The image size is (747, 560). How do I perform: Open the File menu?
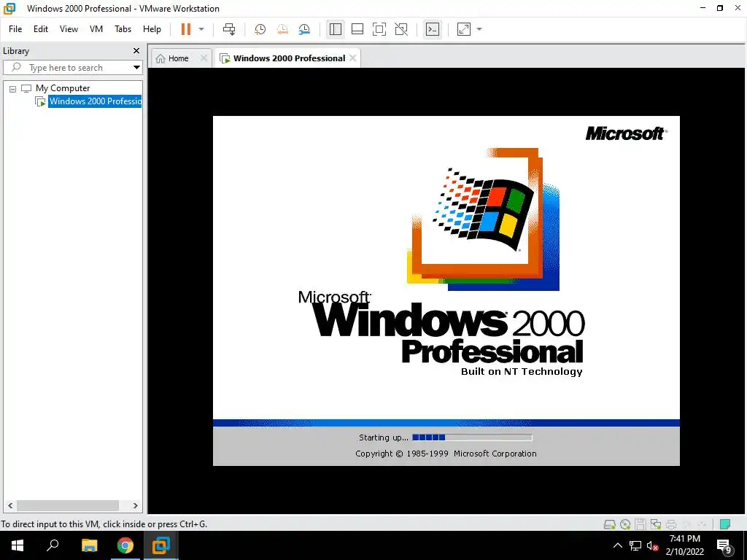(x=15, y=29)
